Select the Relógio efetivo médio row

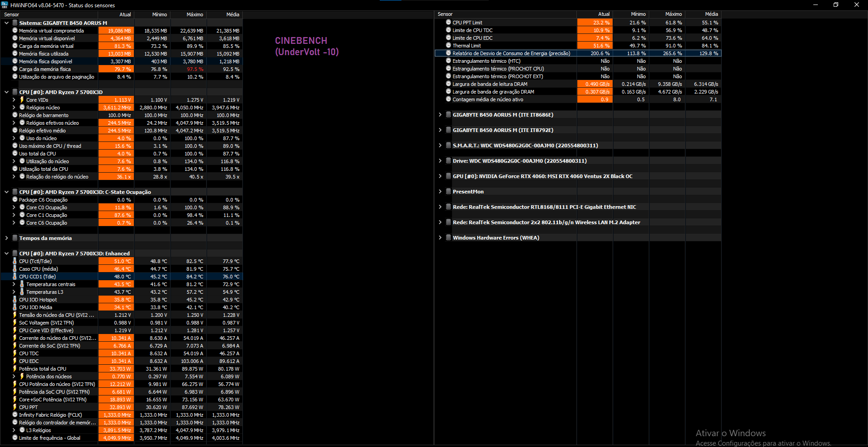121,131
